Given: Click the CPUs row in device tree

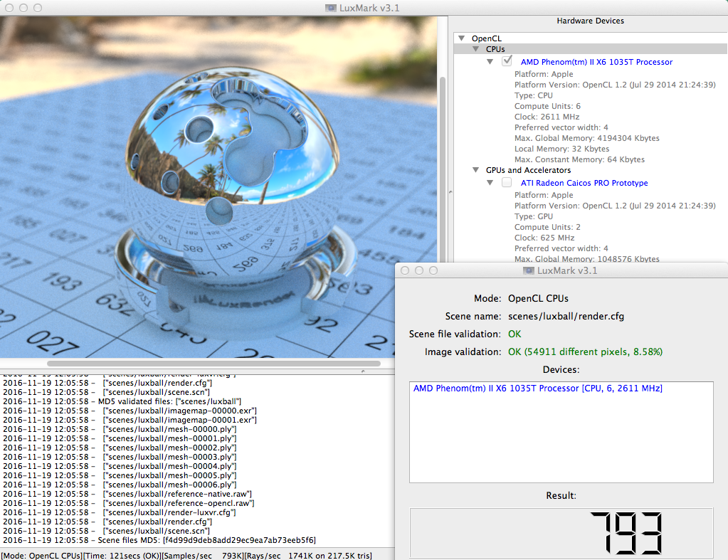Looking at the screenshot, I should (x=591, y=49).
